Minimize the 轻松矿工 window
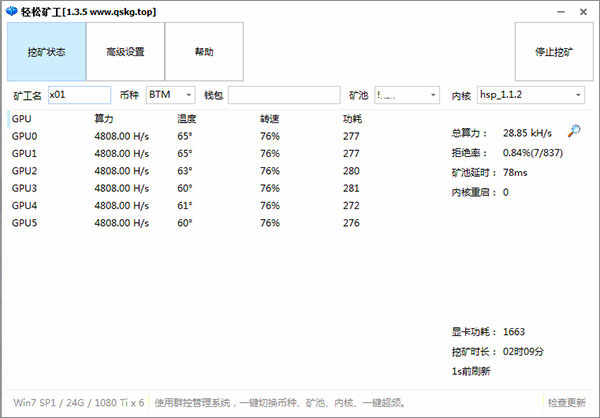 (x=561, y=12)
